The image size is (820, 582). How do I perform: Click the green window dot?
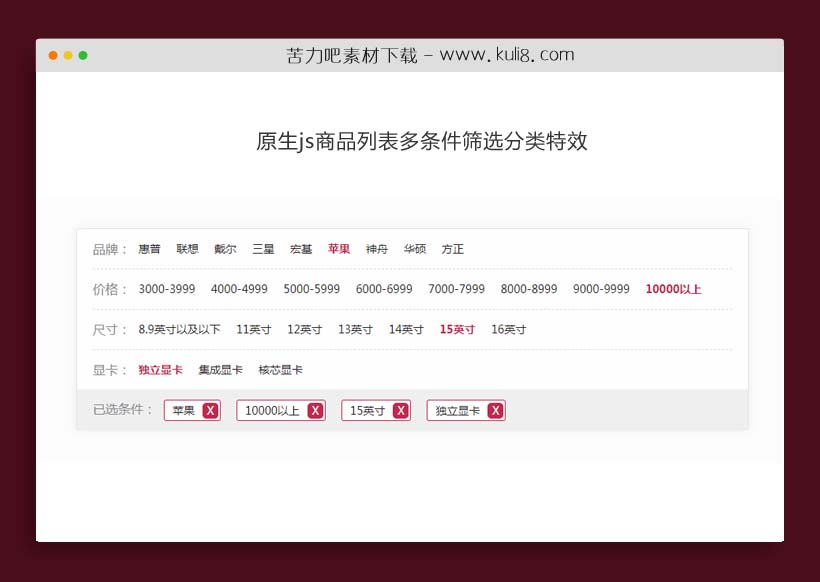84,57
